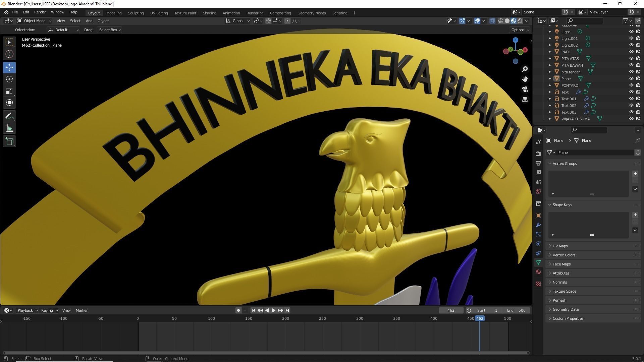Select the Measure tool
644x362 pixels.
click(9, 128)
